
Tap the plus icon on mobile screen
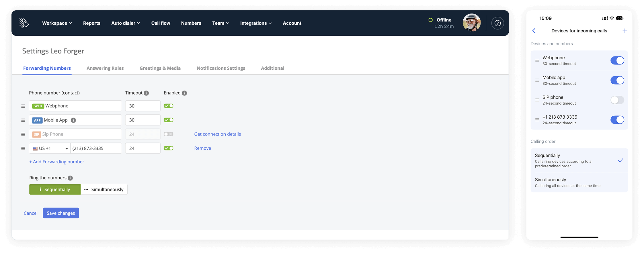(625, 31)
